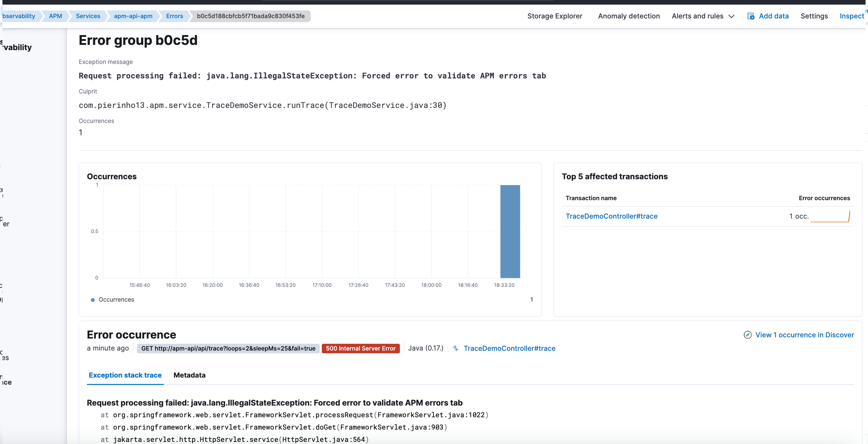Click the Add data icon
Image resolution: width=868 pixels, height=444 pixels.
(751, 16)
